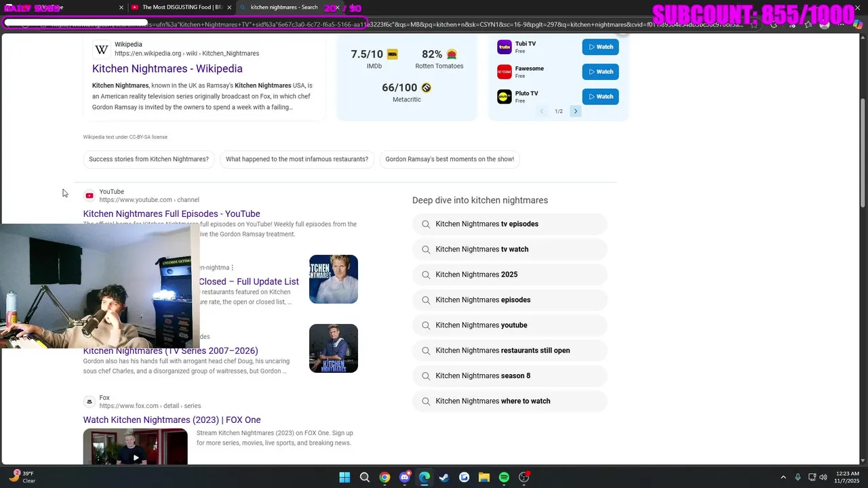Screen dimensions: 868x488
Task: Go to next page of streaming options
Action: pyautogui.click(x=576, y=111)
